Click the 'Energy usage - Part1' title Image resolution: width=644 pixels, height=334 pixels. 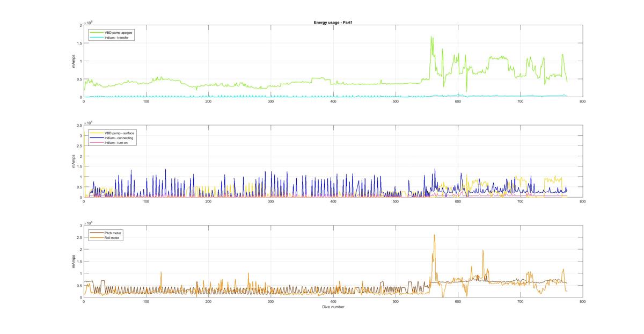pos(333,23)
